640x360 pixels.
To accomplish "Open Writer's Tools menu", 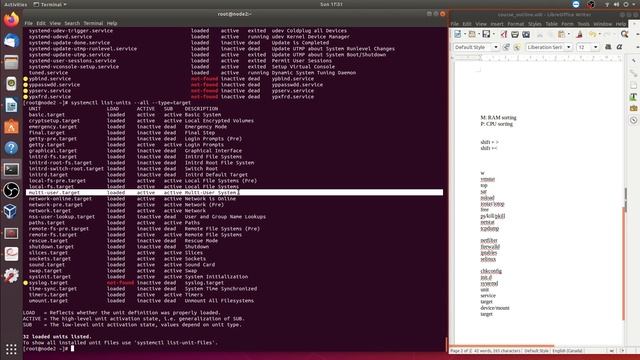I will [583, 24].
